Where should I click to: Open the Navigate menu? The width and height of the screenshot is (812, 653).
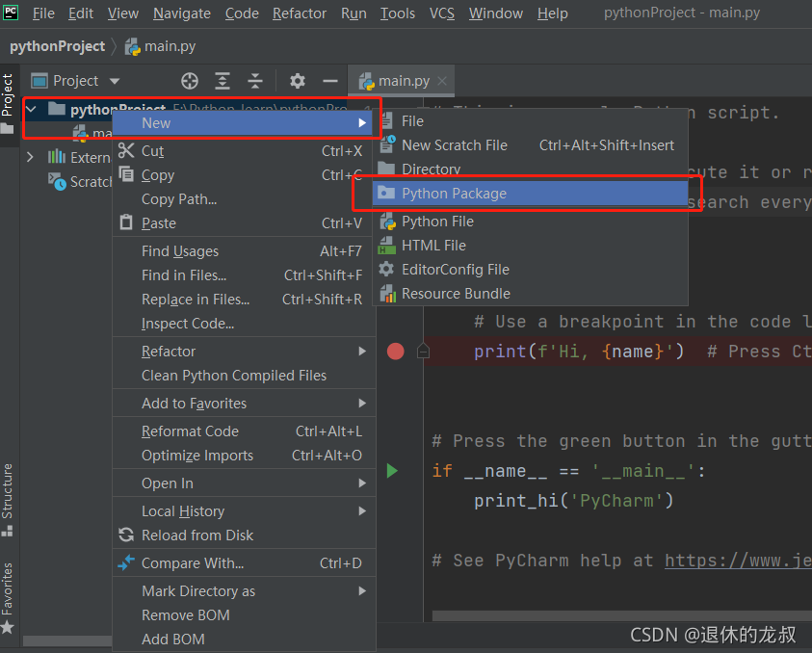(x=182, y=13)
